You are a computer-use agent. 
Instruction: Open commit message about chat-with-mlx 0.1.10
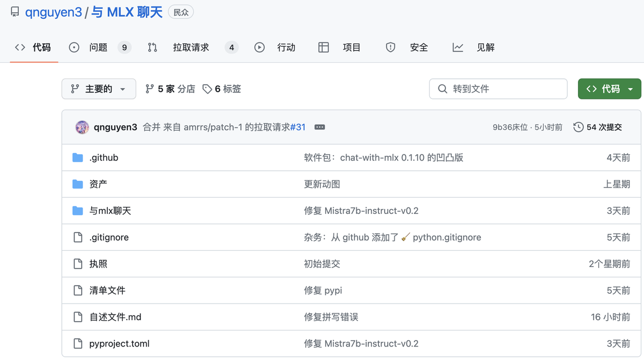[x=384, y=157]
